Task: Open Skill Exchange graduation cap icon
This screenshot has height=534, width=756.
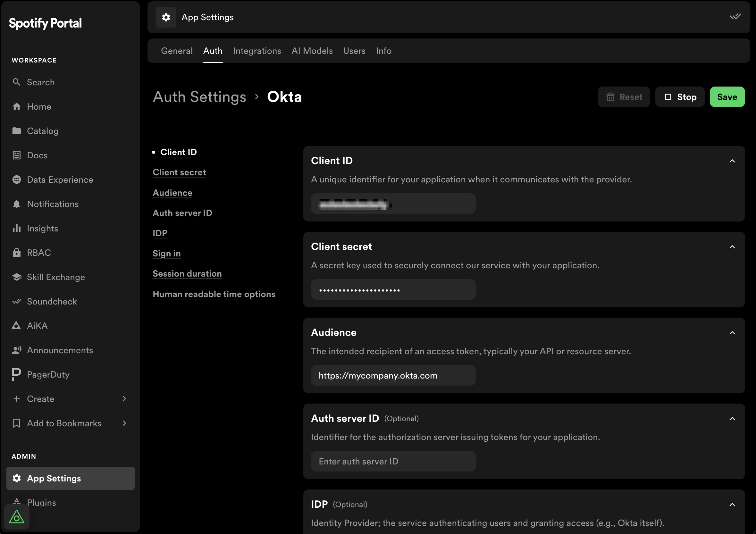Action: click(x=16, y=277)
